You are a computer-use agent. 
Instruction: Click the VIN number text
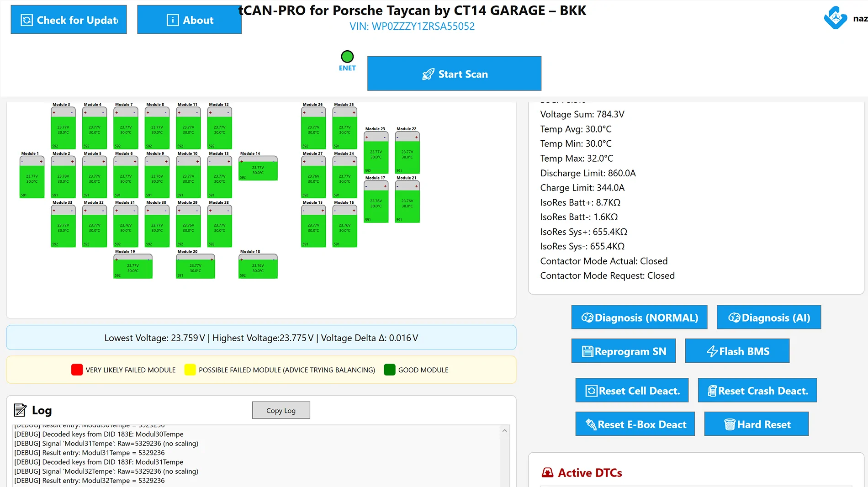click(412, 26)
